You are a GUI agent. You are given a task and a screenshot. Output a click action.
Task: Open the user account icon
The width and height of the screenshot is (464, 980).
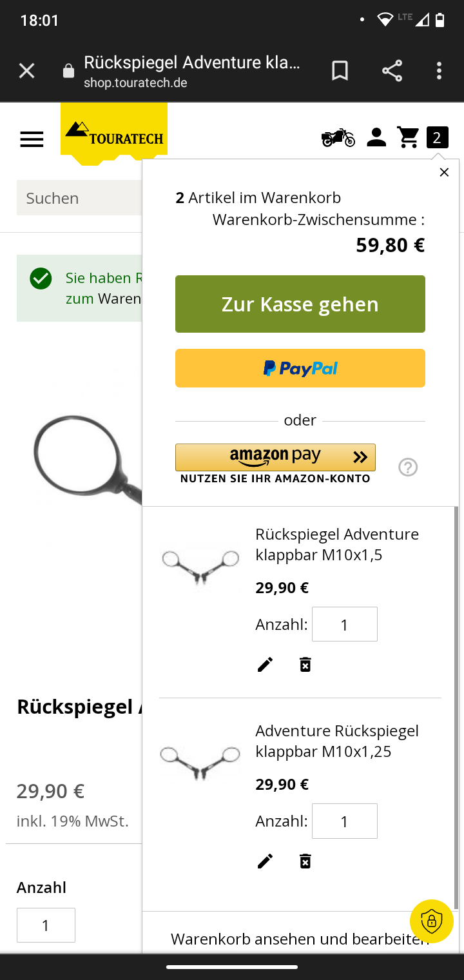[376, 137]
